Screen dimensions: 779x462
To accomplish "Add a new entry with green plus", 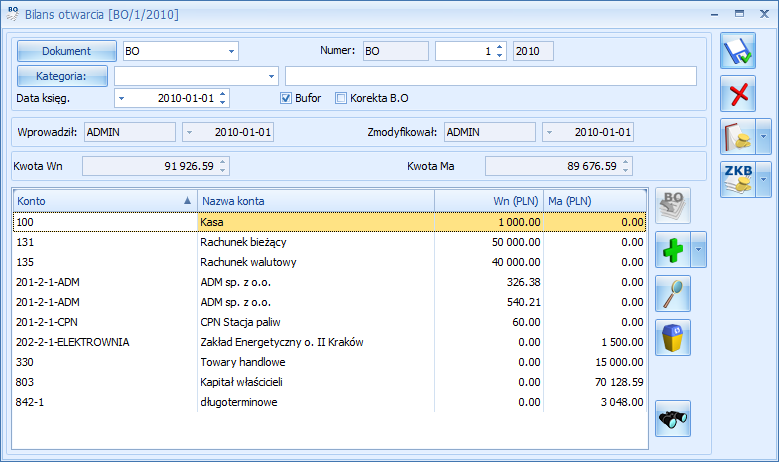I will click(673, 249).
